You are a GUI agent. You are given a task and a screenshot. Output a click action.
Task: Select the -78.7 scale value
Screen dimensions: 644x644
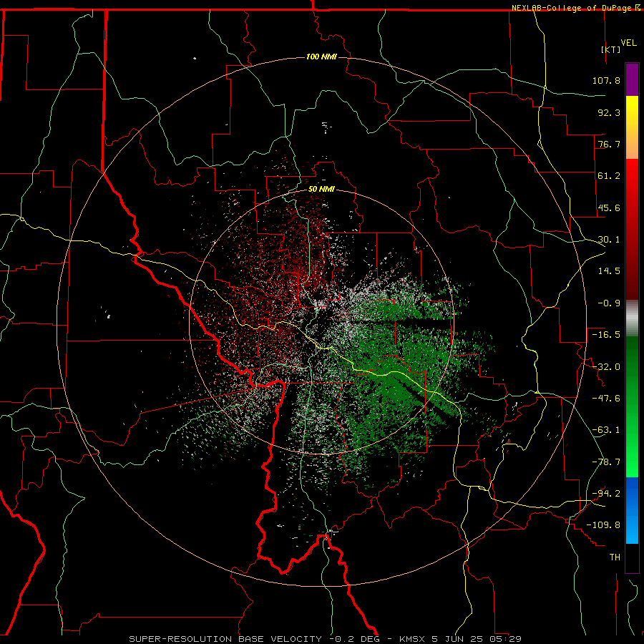(606, 462)
